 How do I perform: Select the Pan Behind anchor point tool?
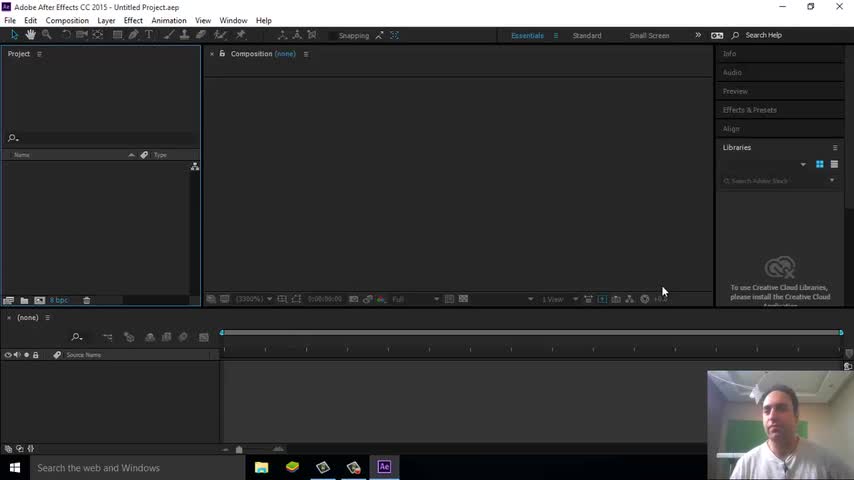(x=98, y=35)
